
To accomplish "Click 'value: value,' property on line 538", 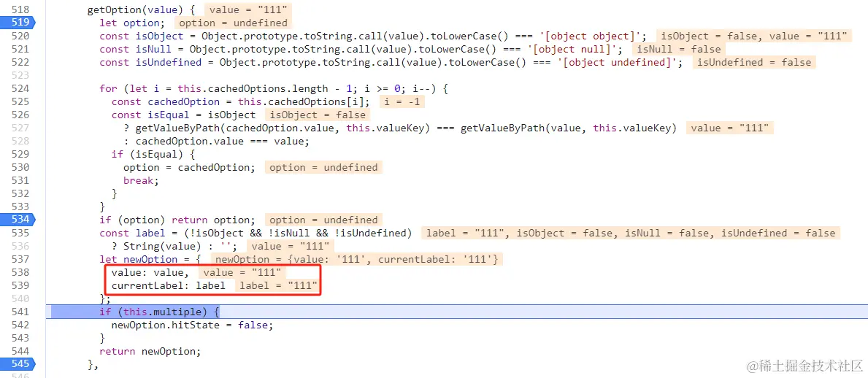I will tap(150, 272).
